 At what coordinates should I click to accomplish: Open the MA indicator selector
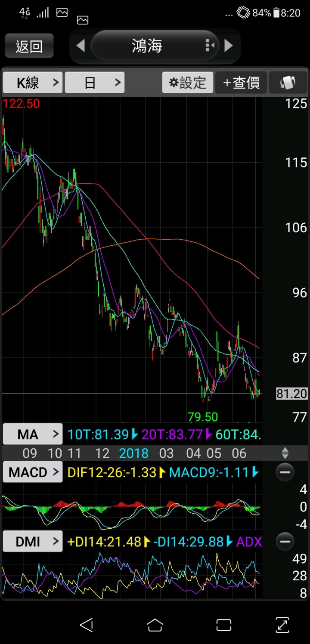click(33, 434)
